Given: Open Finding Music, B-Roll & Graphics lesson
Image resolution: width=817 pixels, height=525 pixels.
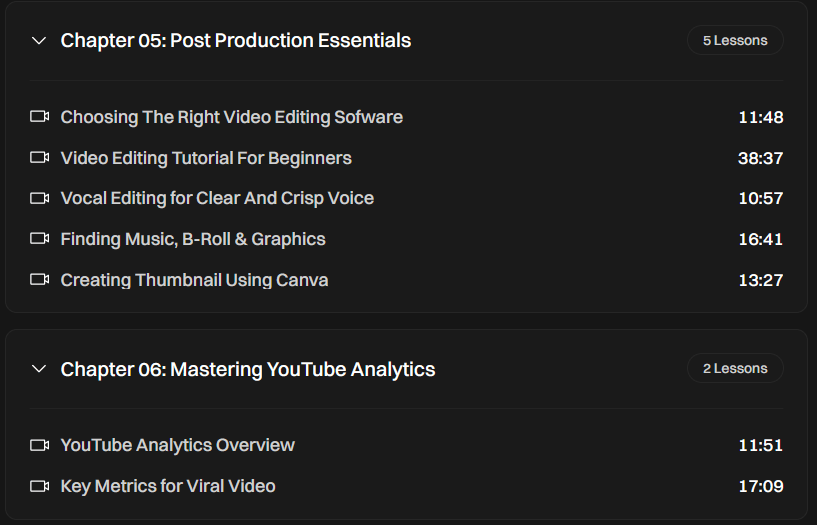Looking at the screenshot, I should 193,240.
